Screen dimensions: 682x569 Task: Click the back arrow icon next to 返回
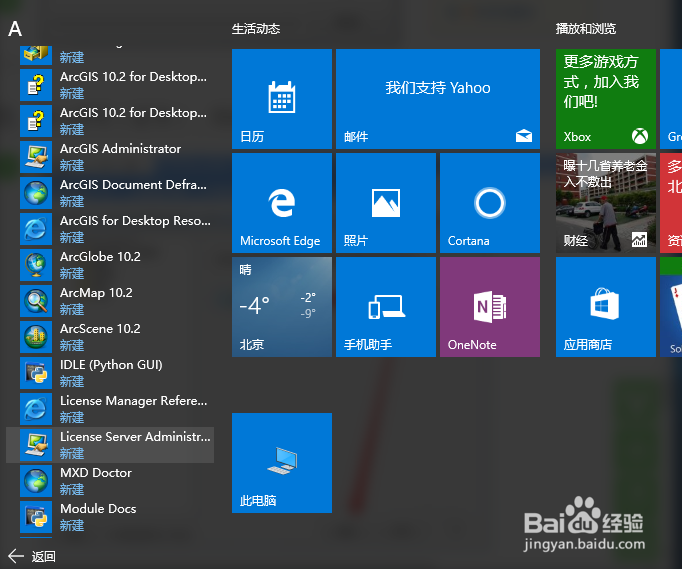click(x=16, y=556)
